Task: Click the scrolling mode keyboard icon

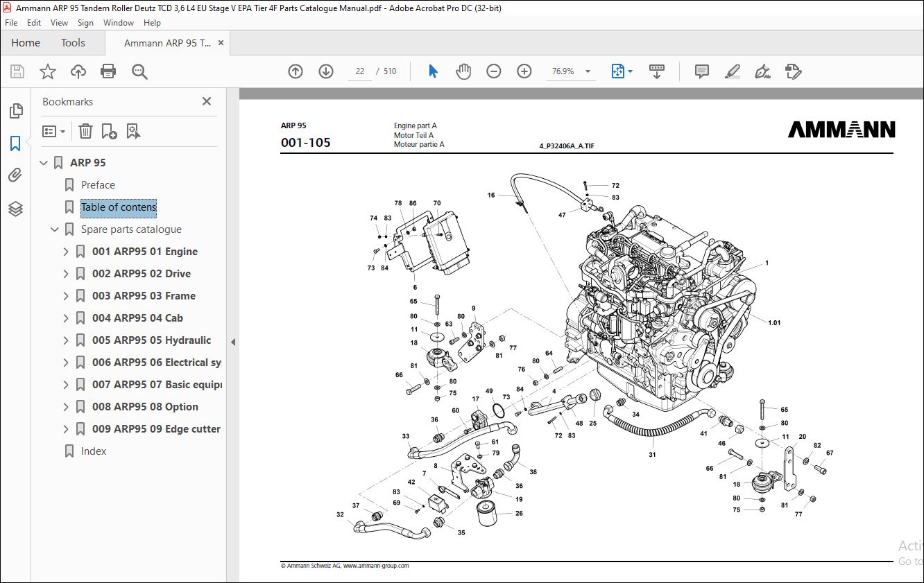Action: tap(657, 71)
